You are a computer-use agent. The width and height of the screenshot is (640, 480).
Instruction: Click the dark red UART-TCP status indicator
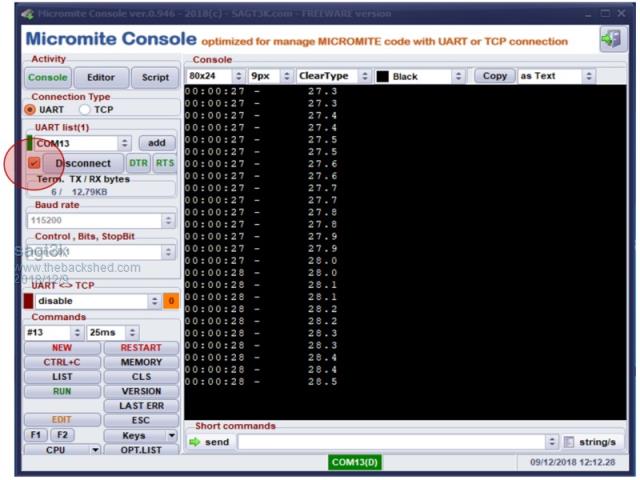click(28, 301)
